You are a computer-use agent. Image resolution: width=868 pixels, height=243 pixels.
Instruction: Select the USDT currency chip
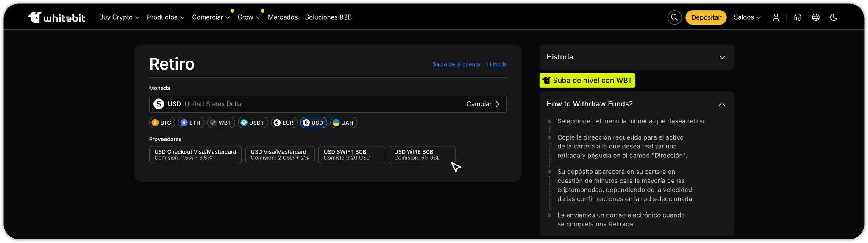point(253,123)
